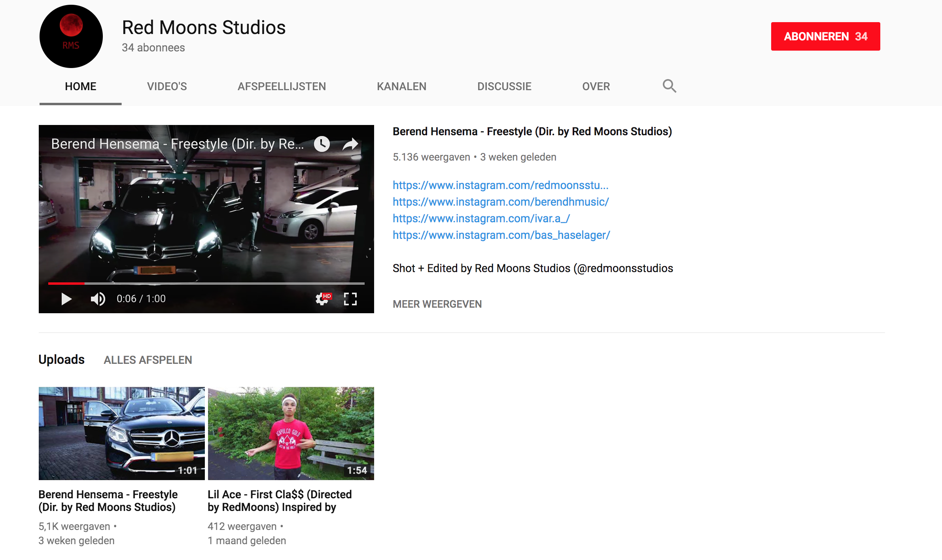Mute the video with the speaker icon

98,299
